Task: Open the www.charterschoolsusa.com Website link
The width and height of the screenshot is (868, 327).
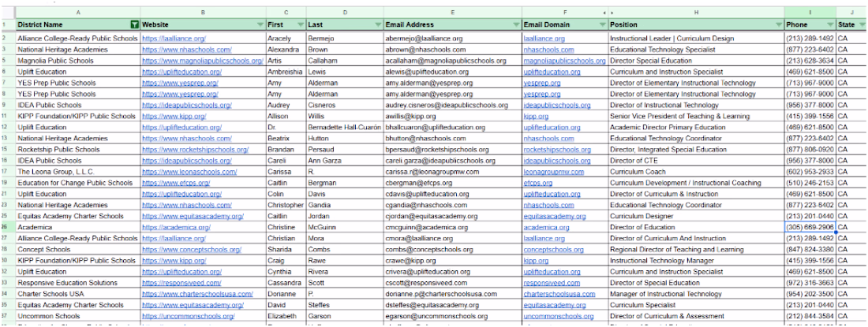Action: coord(197,294)
